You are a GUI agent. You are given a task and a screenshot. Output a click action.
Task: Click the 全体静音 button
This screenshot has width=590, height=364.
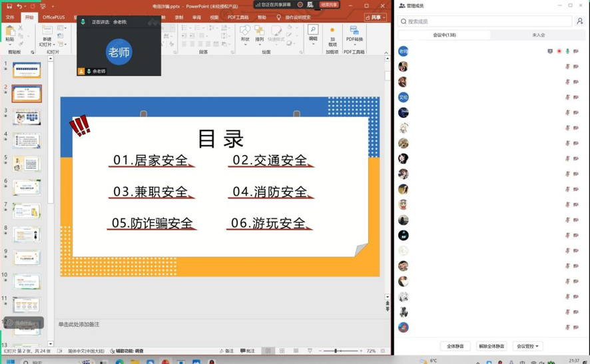(x=455, y=346)
